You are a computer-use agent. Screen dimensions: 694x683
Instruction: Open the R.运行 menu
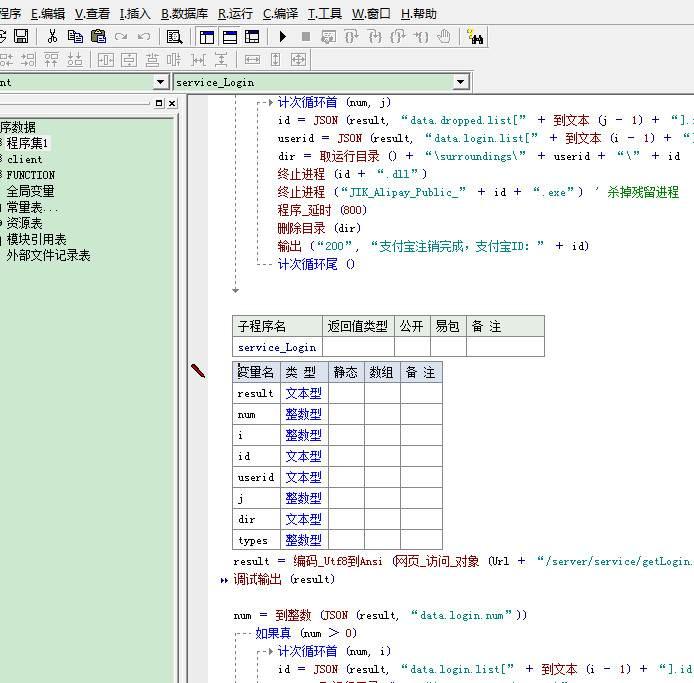235,14
